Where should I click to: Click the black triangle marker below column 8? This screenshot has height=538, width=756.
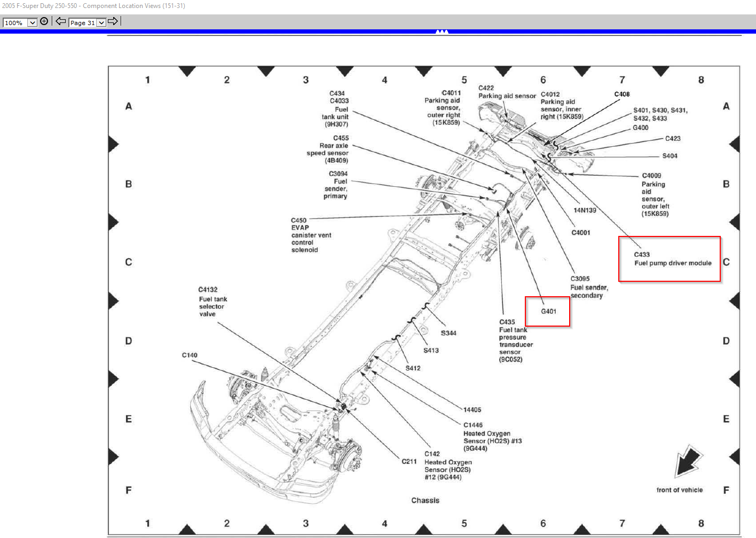coord(660,531)
